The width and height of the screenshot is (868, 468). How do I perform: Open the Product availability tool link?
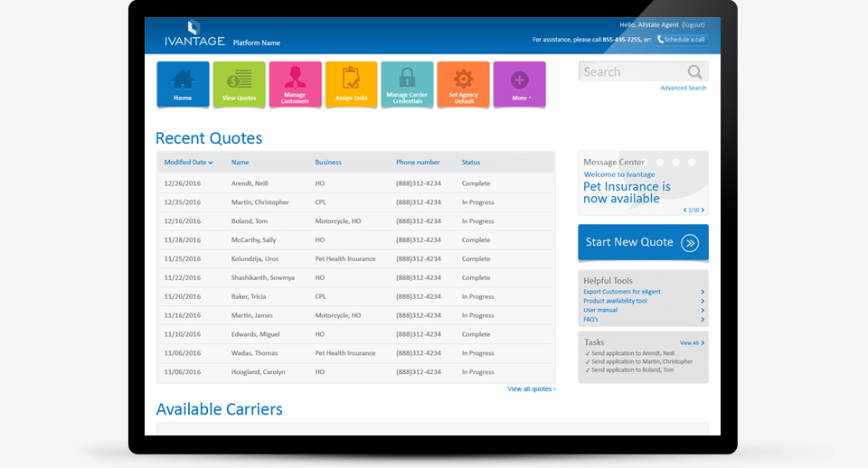pos(615,301)
